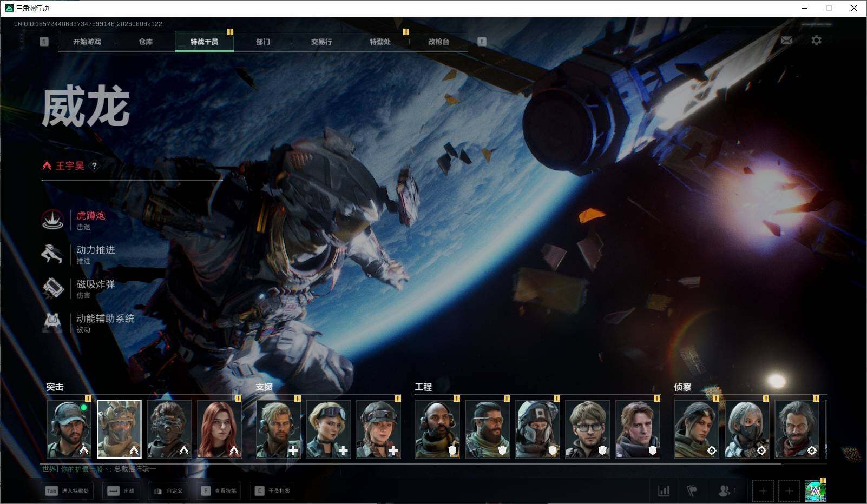Open the 开始游戏 tab
Viewport: 867px width, 504px height.
87,42
